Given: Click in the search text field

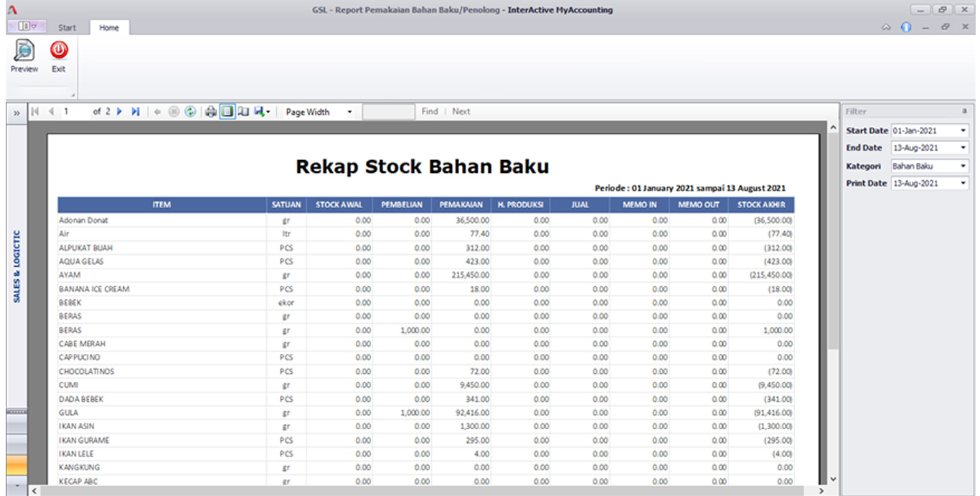Looking at the screenshot, I should pyautogui.click(x=387, y=111).
